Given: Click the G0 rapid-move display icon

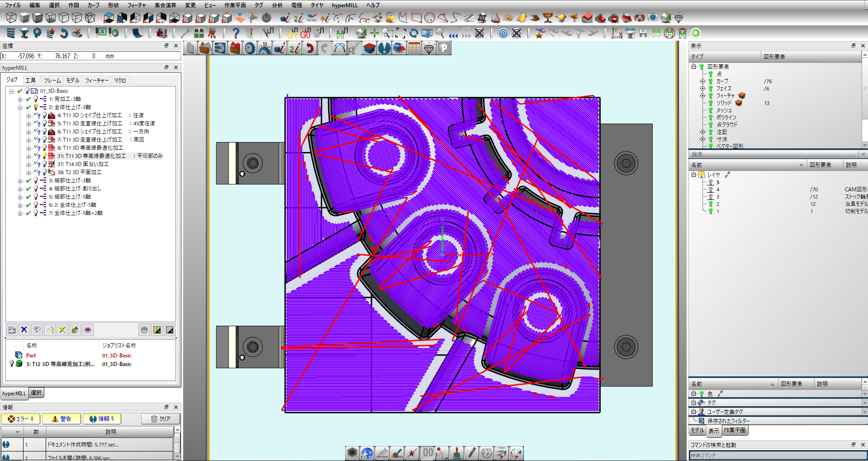Looking at the screenshot, I should [305, 33].
